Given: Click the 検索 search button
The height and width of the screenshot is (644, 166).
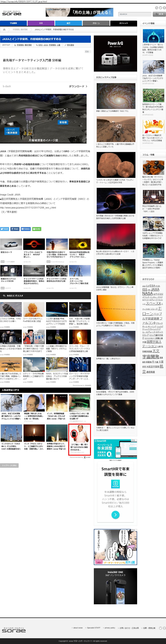Looking at the screenshot, I should click(x=159, y=14).
